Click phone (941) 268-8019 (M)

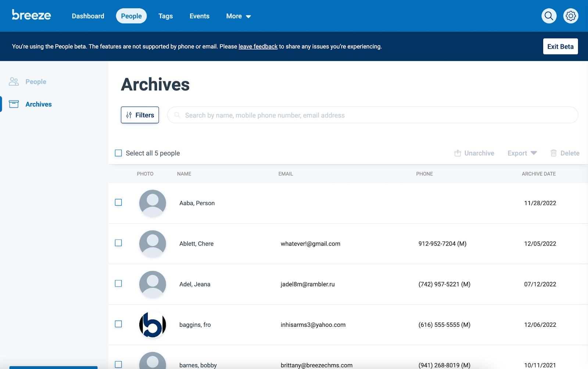coord(444,365)
